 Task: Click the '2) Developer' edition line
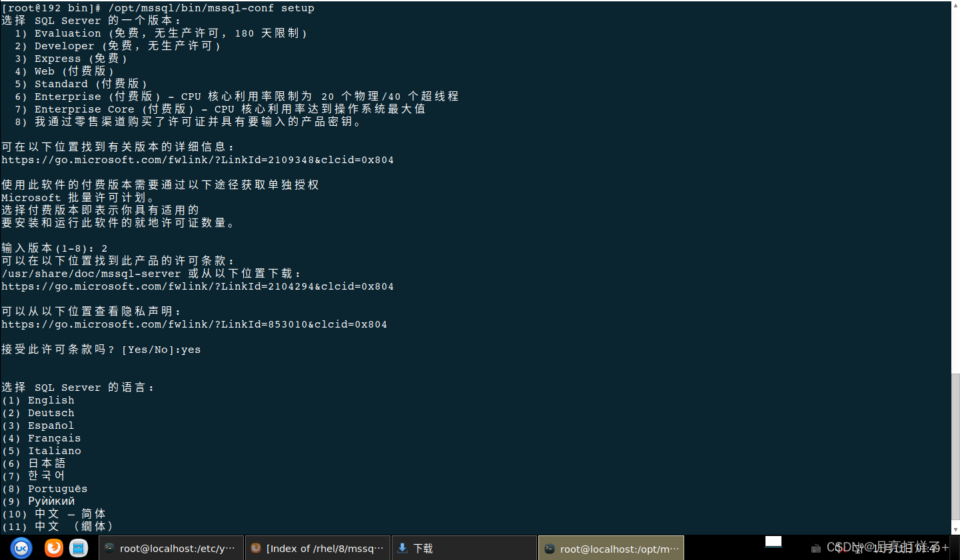point(117,46)
